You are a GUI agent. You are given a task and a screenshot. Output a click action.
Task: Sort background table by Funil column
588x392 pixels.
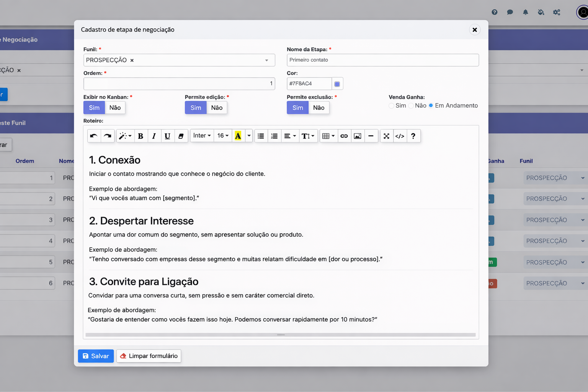coord(526,161)
